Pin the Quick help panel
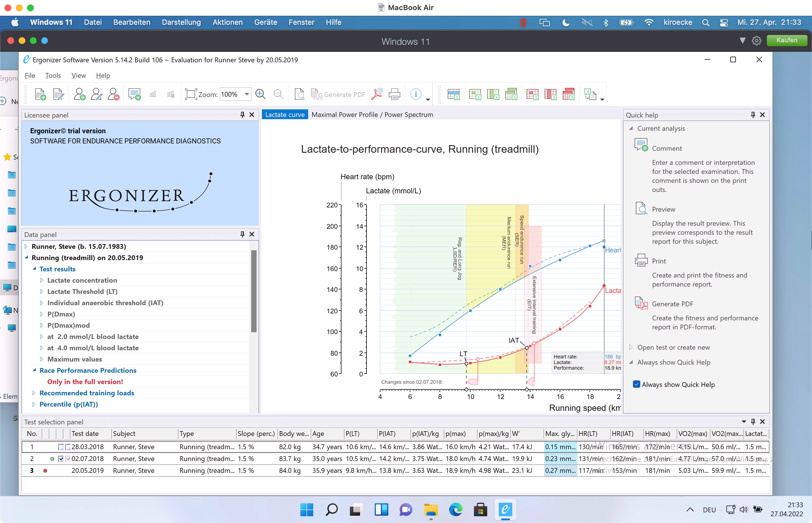The image size is (812, 523). [753, 115]
